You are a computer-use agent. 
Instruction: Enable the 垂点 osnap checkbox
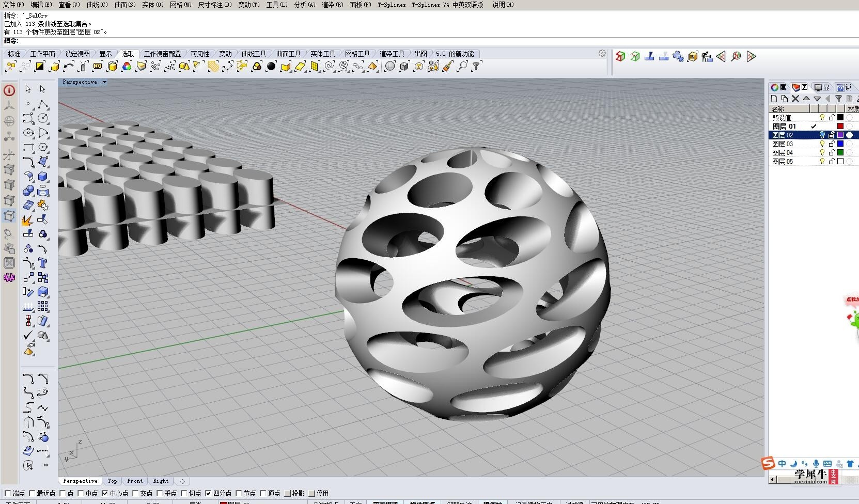click(x=160, y=493)
